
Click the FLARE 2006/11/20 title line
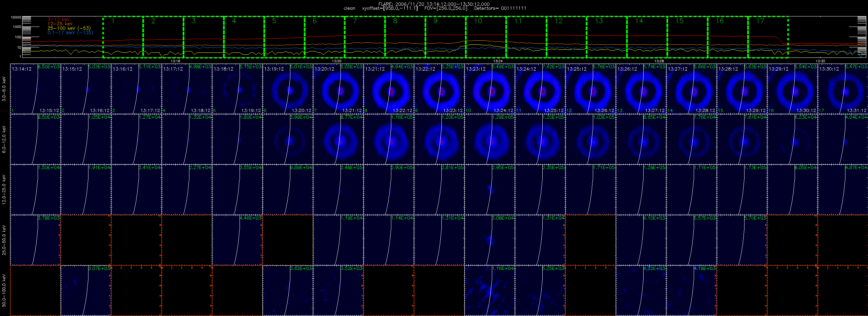(x=434, y=4)
